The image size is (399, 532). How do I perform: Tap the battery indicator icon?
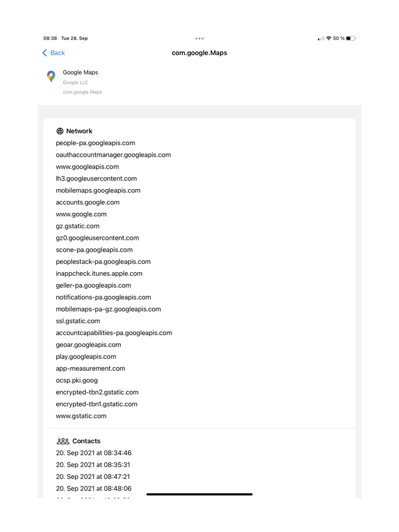351,38
